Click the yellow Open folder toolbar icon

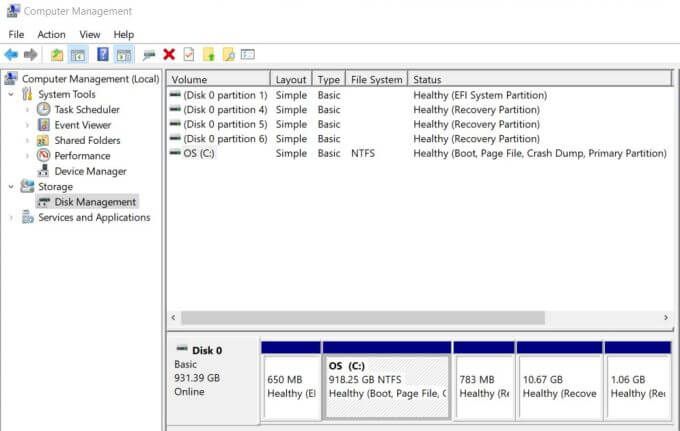tap(209, 55)
